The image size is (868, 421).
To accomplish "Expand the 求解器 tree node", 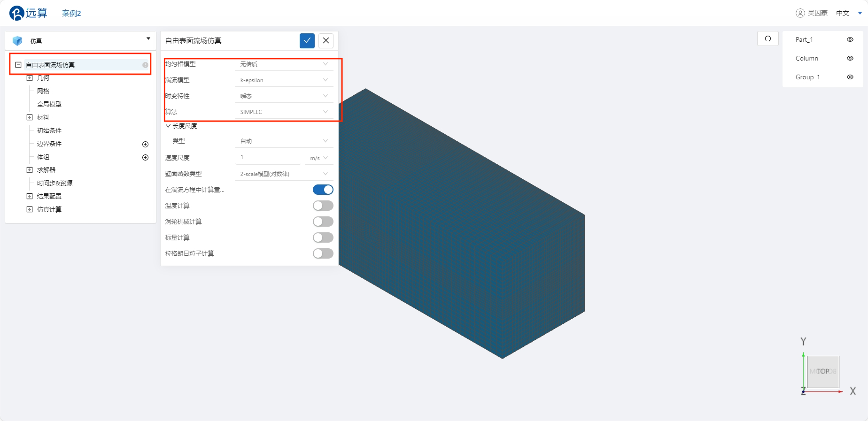I will pos(30,170).
